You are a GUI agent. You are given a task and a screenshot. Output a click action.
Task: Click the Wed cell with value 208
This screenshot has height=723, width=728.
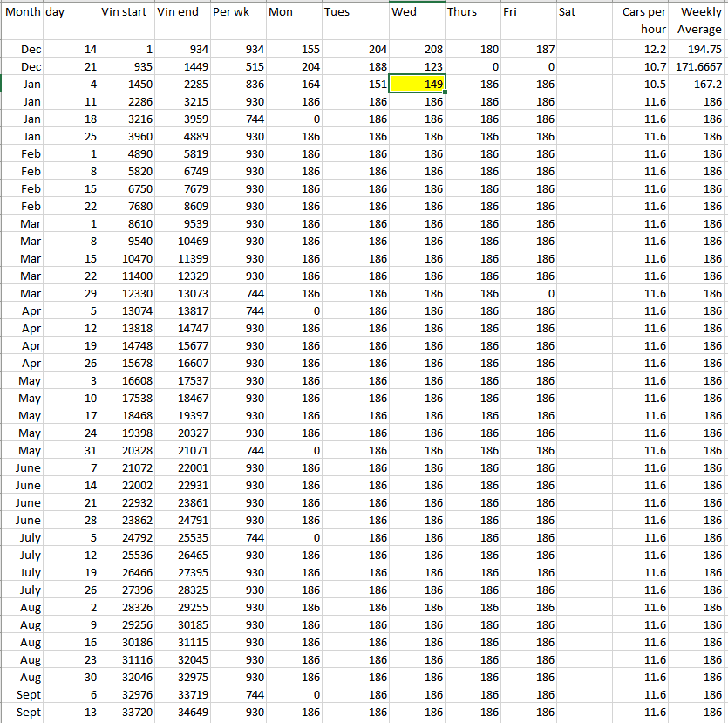click(417, 50)
